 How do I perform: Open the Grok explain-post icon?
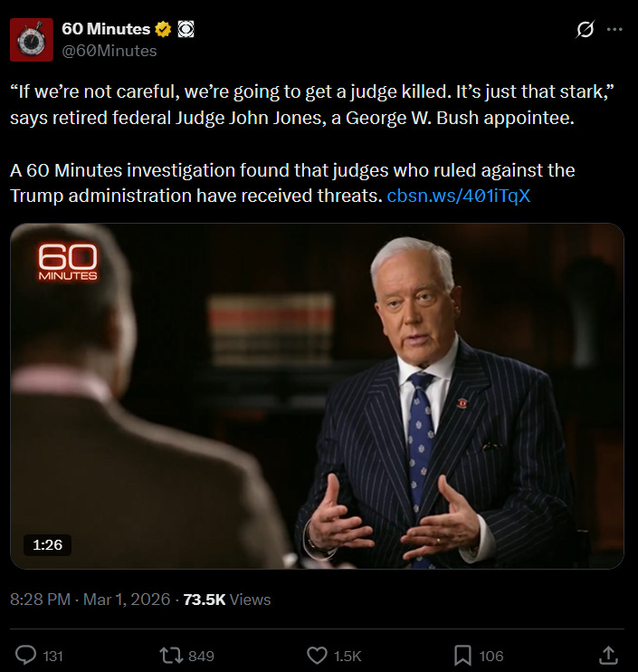[x=585, y=29]
